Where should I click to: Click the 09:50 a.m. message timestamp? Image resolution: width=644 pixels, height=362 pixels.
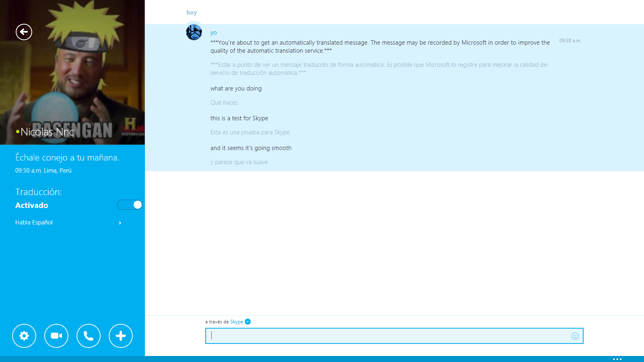pos(570,41)
